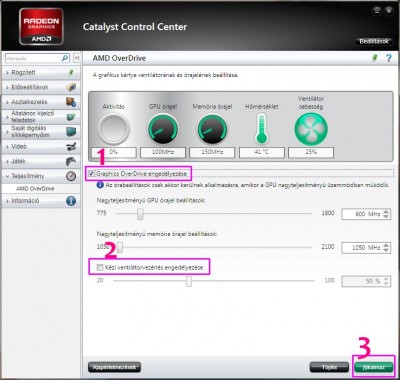Expand the Videó section
Screen dimensions: 400x380
(7, 147)
